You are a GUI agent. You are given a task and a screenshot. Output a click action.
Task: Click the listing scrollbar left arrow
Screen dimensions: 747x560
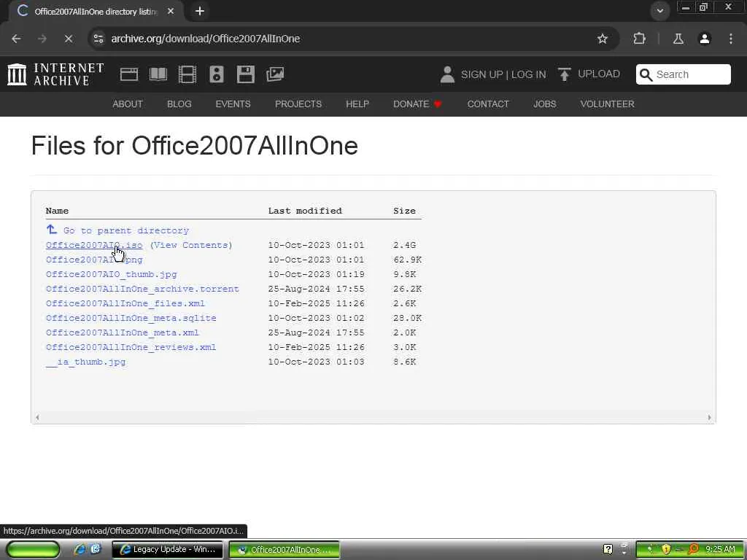[x=37, y=418]
